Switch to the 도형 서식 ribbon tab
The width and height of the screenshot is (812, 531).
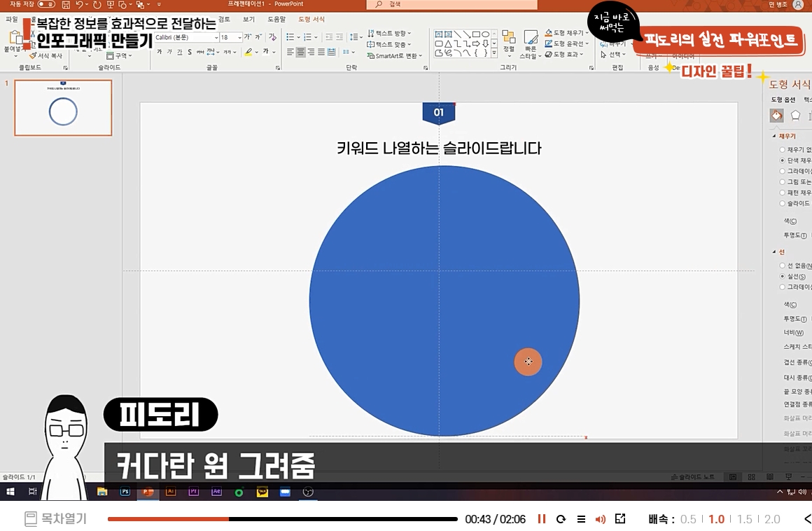(x=311, y=19)
